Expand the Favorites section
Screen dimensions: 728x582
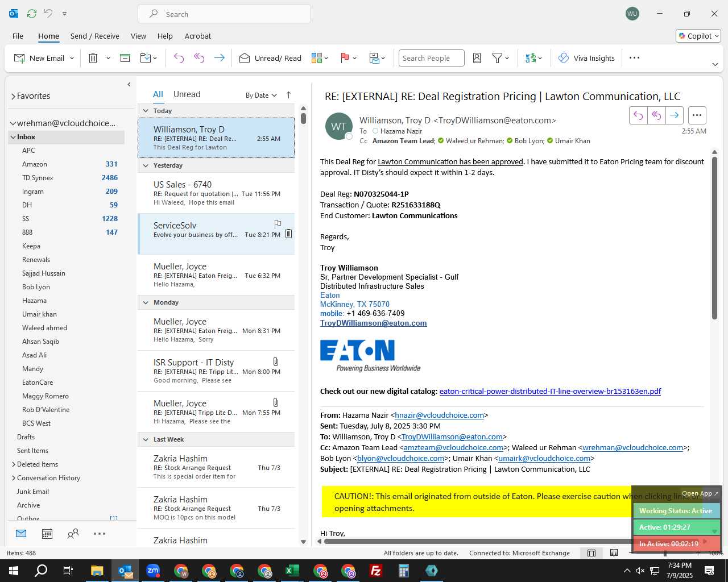pyautogui.click(x=13, y=97)
